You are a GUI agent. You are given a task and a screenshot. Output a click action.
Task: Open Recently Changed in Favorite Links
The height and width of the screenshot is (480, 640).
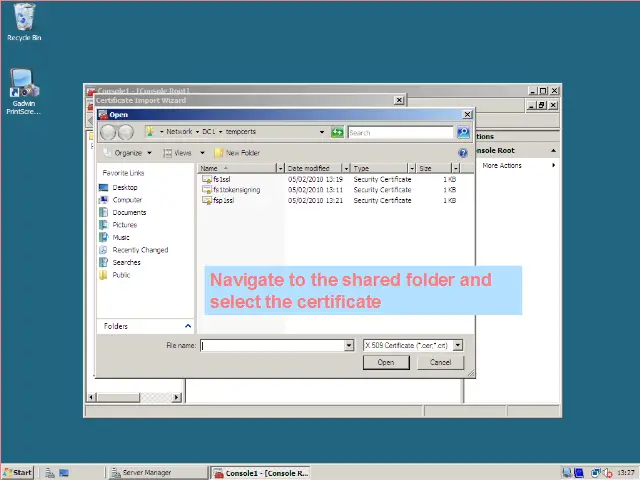click(140, 250)
